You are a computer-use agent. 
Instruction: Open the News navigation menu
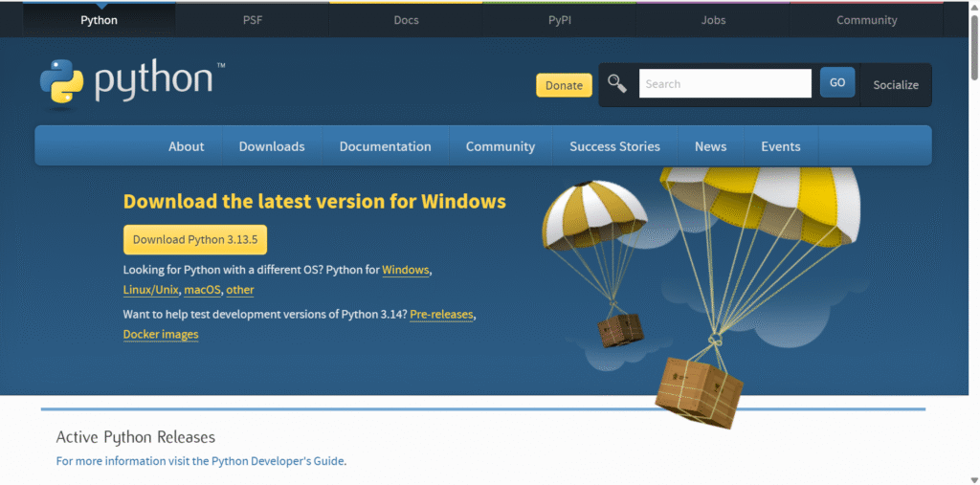point(711,146)
